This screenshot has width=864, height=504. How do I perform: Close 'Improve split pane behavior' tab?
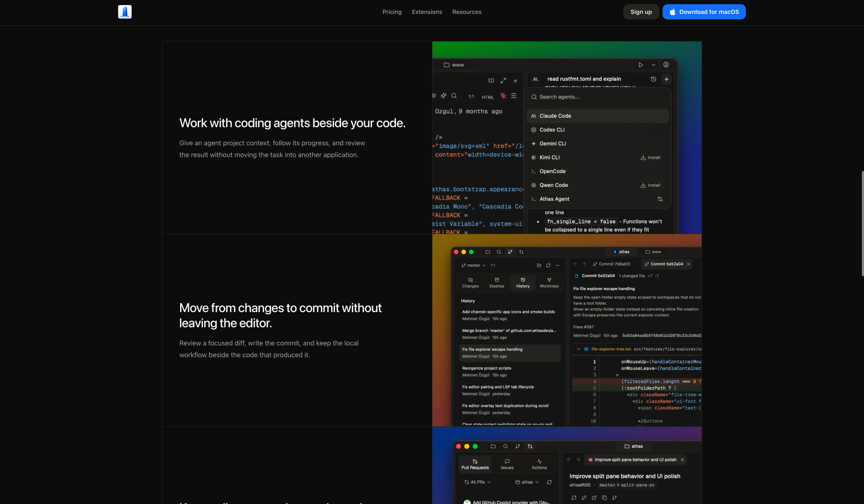point(682,460)
